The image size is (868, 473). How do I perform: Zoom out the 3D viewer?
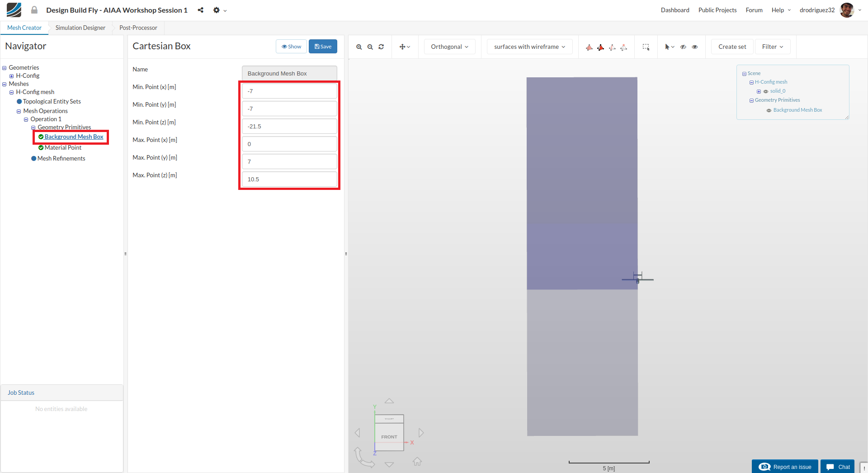(370, 47)
